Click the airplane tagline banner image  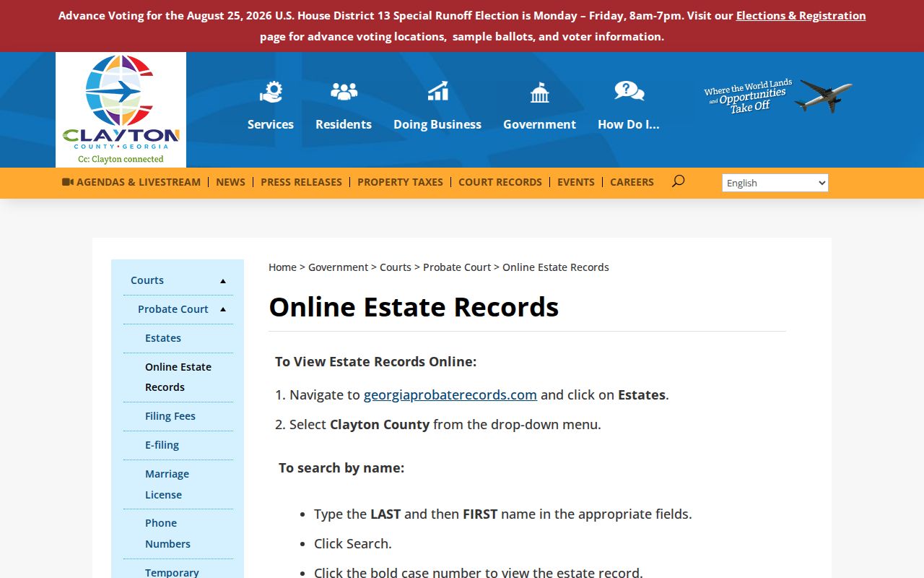pyautogui.click(x=778, y=96)
